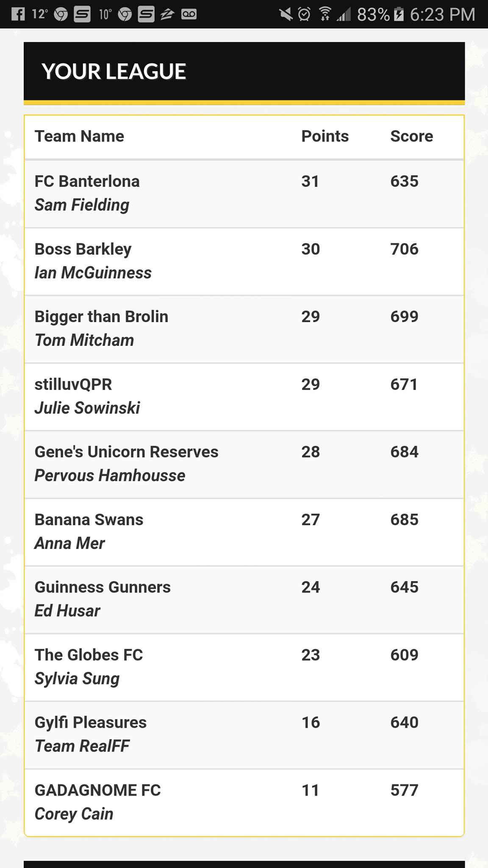This screenshot has height=868, width=488.
Task: Select Gene's Unicorn Reserves row
Action: (x=126, y=452)
